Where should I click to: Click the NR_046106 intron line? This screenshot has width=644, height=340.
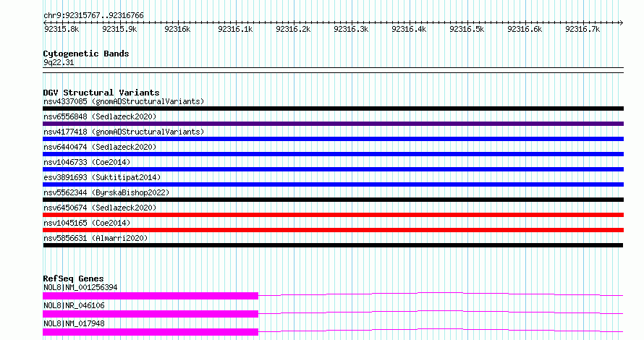point(440,311)
